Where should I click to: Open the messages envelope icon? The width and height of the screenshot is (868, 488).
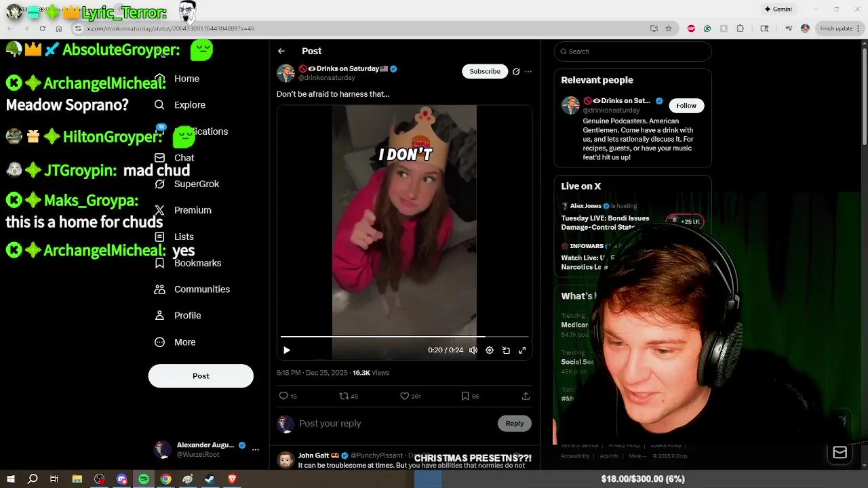point(840,453)
